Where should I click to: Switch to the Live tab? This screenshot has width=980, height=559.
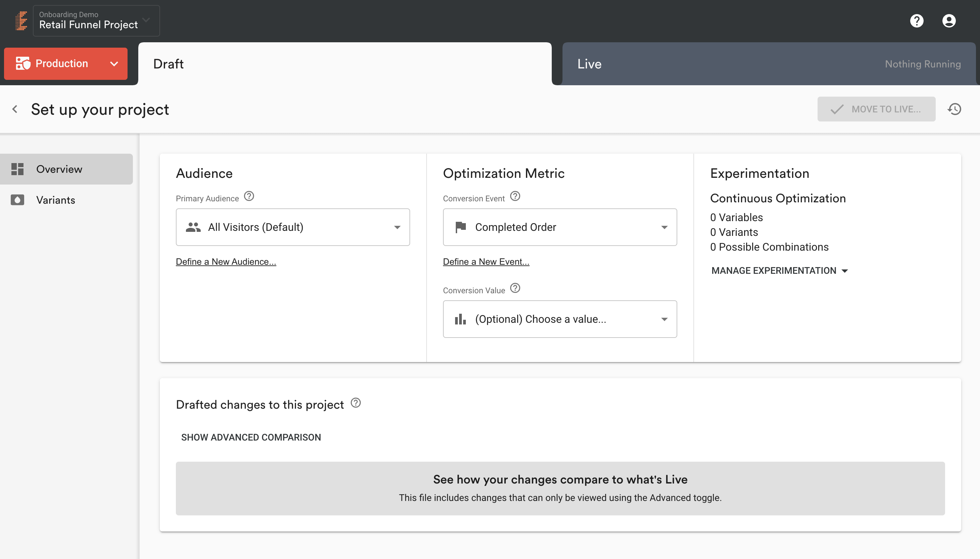tap(769, 64)
